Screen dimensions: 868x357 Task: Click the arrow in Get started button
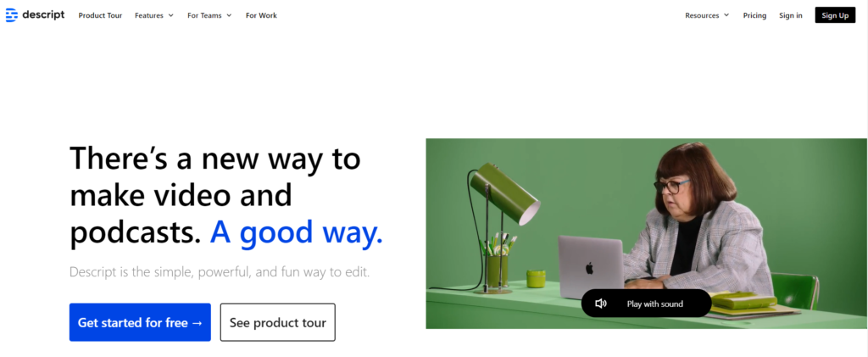pos(197,323)
